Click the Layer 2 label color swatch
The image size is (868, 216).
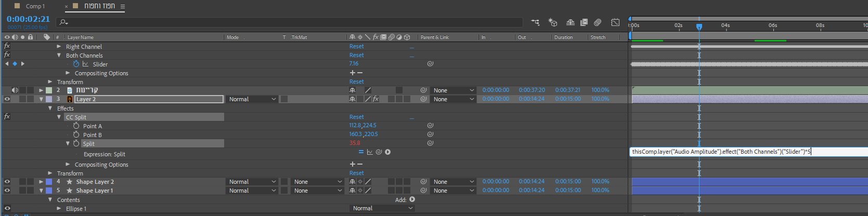click(x=49, y=99)
